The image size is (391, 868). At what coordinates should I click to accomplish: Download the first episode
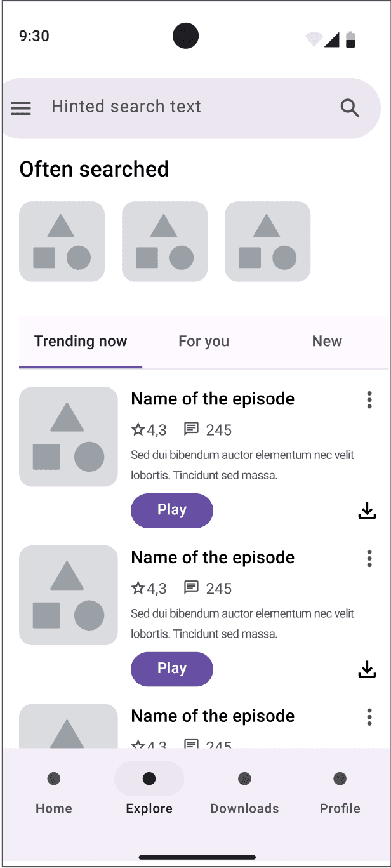tap(368, 511)
